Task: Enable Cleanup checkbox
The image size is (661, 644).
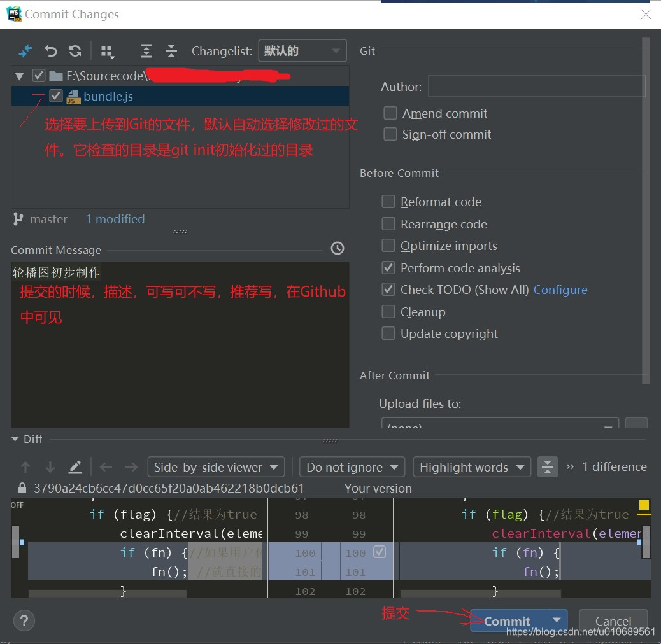Action: tap(388, 311)
